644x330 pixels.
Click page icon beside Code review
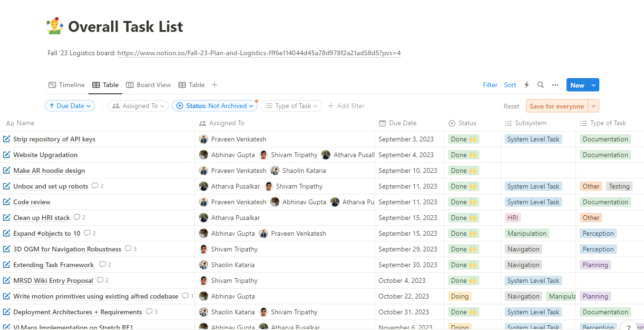[x=7, y=202]
